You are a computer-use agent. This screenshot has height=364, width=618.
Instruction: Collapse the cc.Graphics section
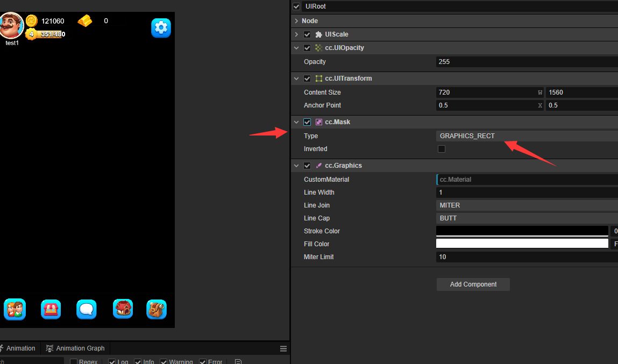[296, 166]
